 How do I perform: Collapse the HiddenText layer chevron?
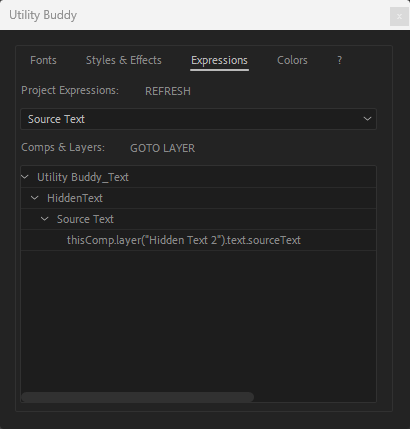(x=34, y=198)
